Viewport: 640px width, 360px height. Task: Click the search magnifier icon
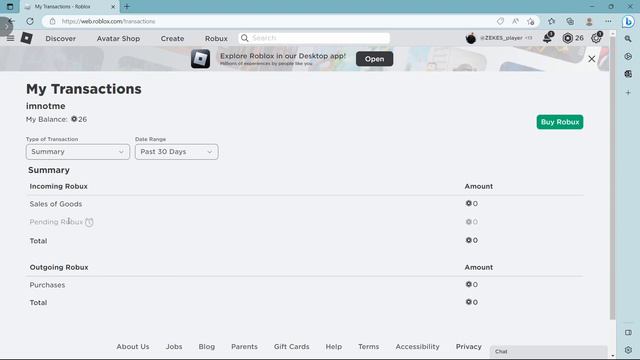[244, 38]
